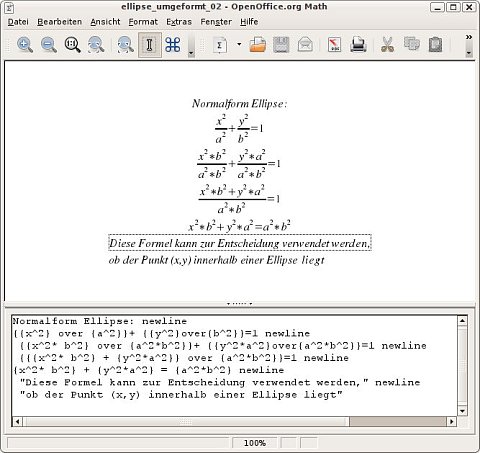This screenshot has height=453, width=480.
Task: Click the Open folder icon
Action: point(258,45)
